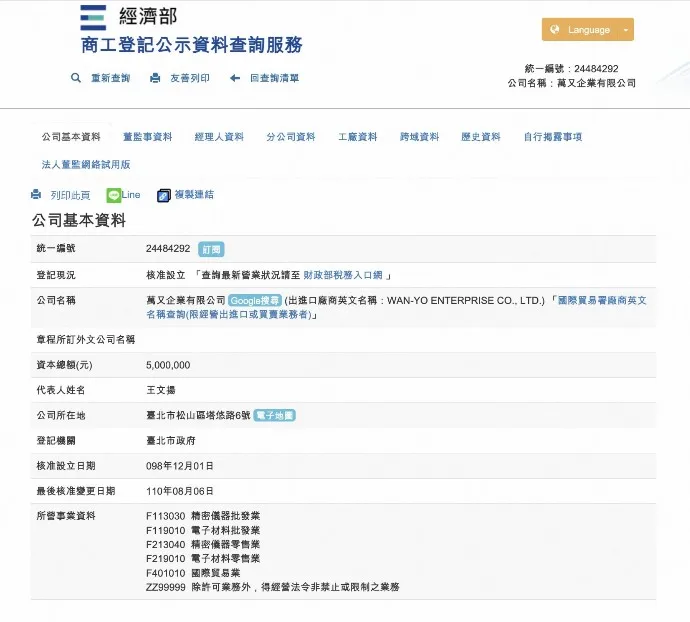The image size is (690, 622).
Task: Click the address 臺北市松山區塔悠路6號
Action: (198, 415)
